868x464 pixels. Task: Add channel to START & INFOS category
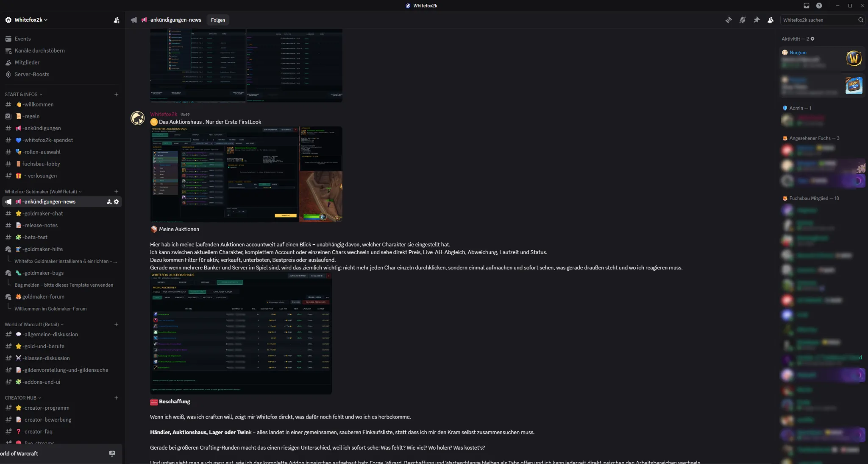pyautogui.click(x=116, y=95)
